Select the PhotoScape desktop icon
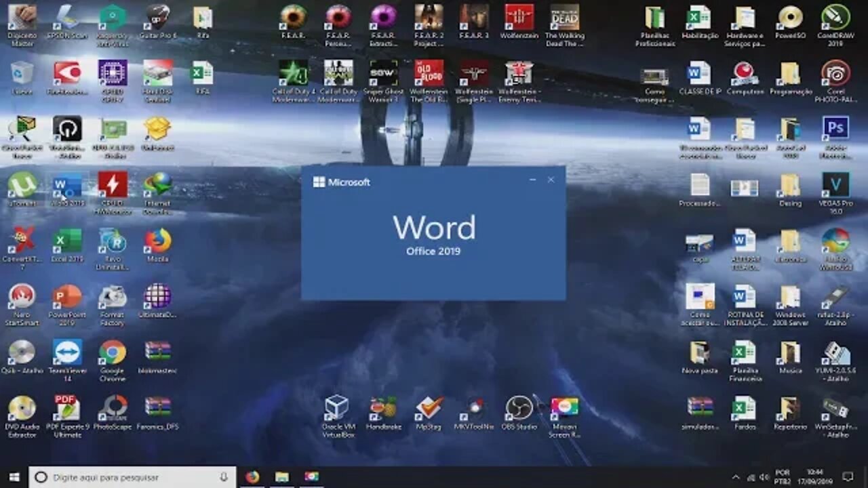Viewport: 868px width, 488px height. 113,413
